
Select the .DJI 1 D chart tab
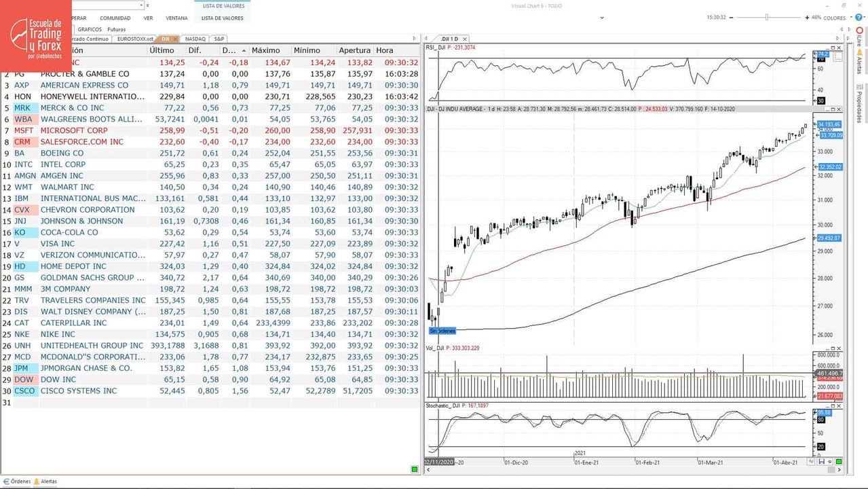coord(449,39)
